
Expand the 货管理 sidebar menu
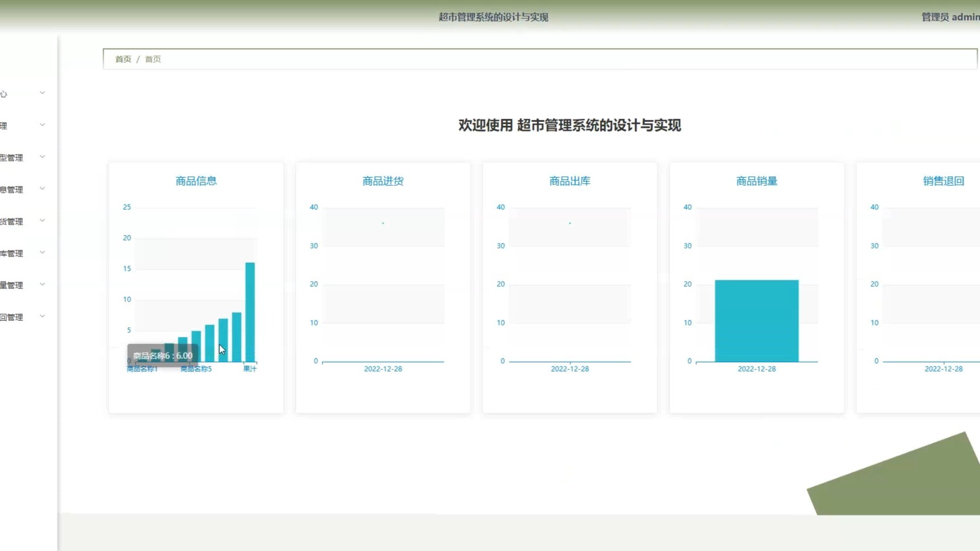[23, 221]
